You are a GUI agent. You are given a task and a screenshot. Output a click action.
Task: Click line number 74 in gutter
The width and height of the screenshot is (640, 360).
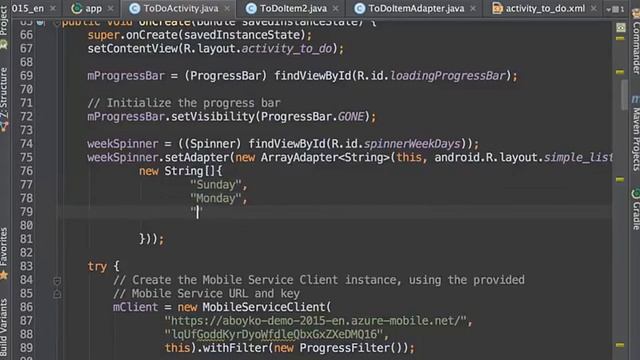coord(26,144)
